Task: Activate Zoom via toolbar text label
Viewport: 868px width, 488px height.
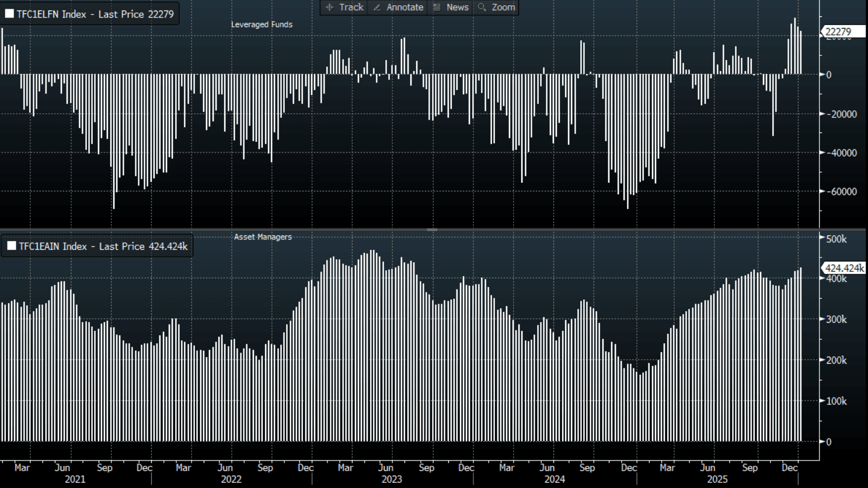Action: coord(503,8)
